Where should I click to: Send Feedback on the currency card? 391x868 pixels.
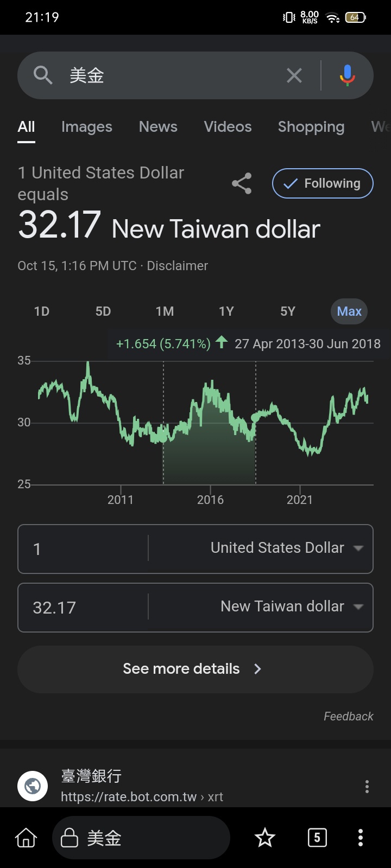[348, 717]
